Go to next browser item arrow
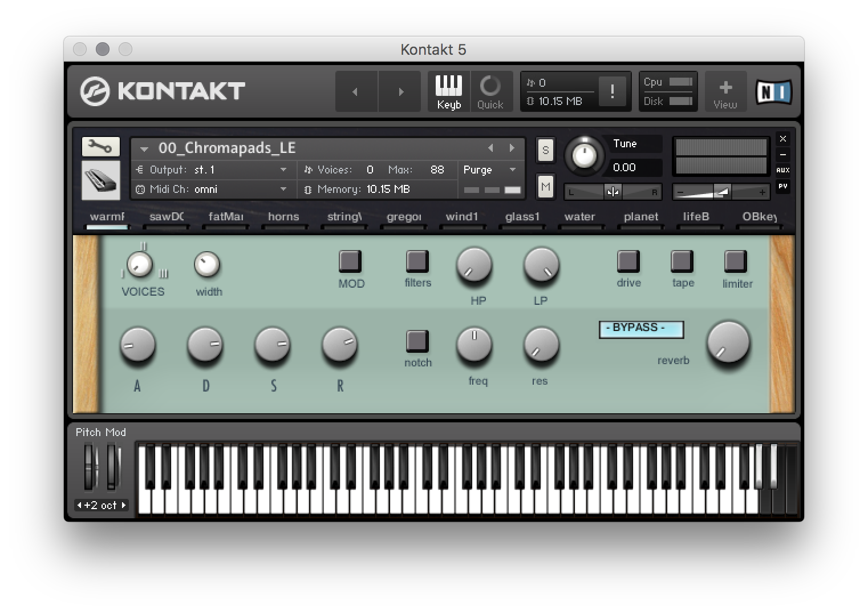This screenshot has width=868, height=613. (400, 91)
